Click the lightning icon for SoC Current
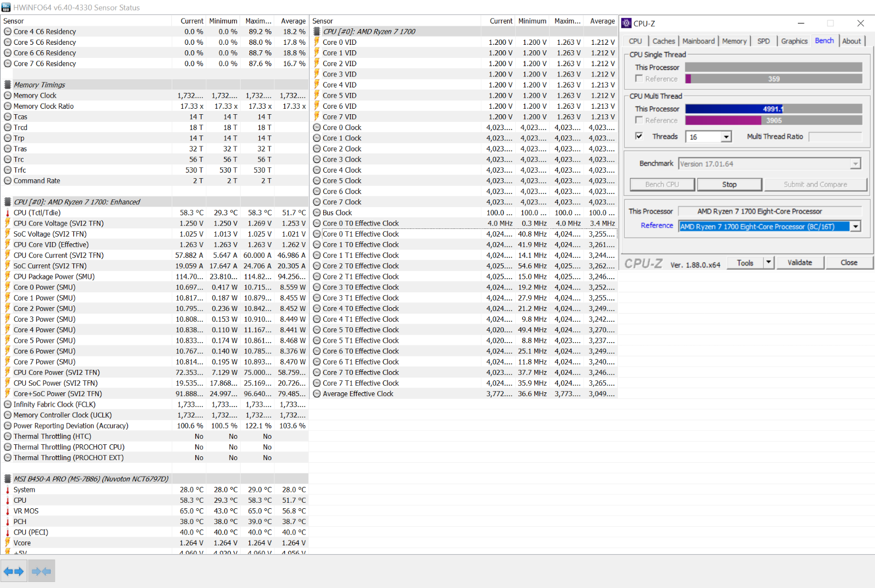Image resolution: width=875 pixels, height=588 pixels. click(x=8, y=266)
